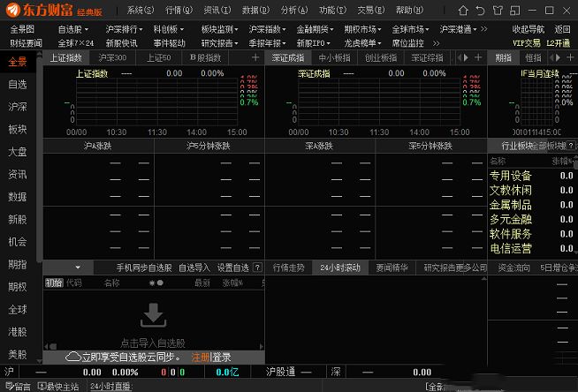
Task: Click the 自选导入 button
Action: 194,268
